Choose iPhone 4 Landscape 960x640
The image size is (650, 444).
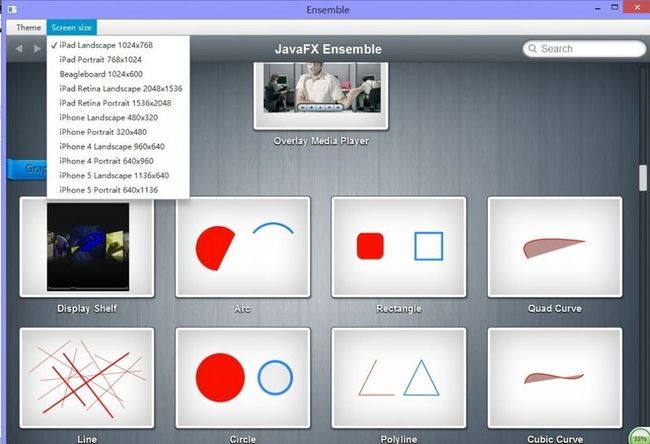118,146
